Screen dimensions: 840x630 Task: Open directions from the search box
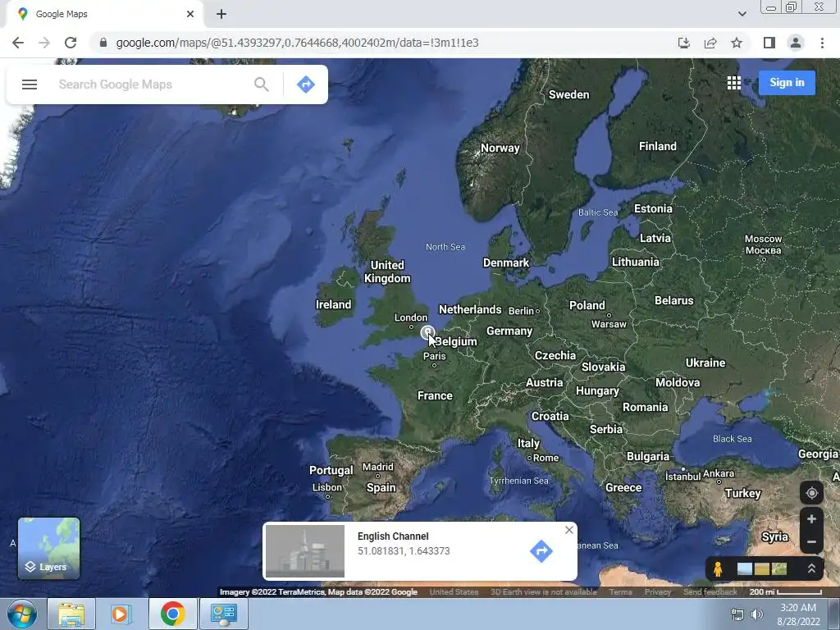(306, 84)
